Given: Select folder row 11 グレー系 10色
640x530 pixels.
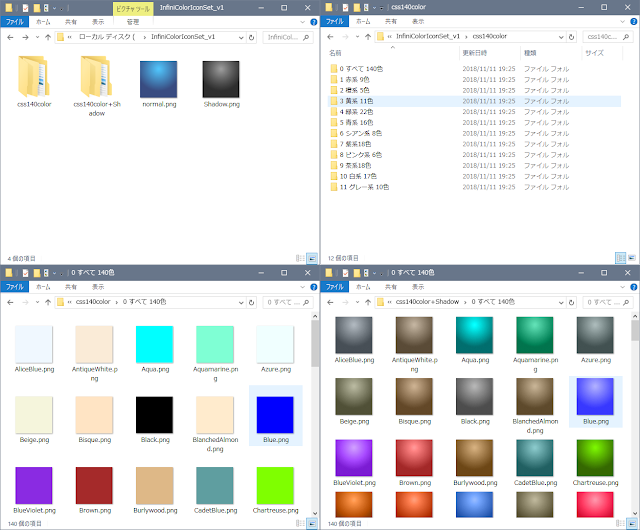Looking at the screenshot, I should pyautogui.click(x=475, y=187).
